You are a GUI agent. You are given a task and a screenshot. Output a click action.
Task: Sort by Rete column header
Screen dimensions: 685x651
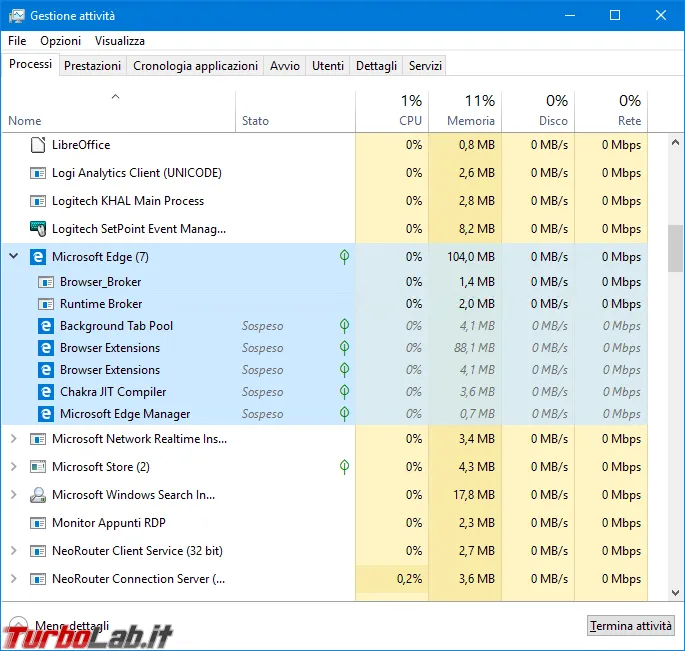[611, 111]
